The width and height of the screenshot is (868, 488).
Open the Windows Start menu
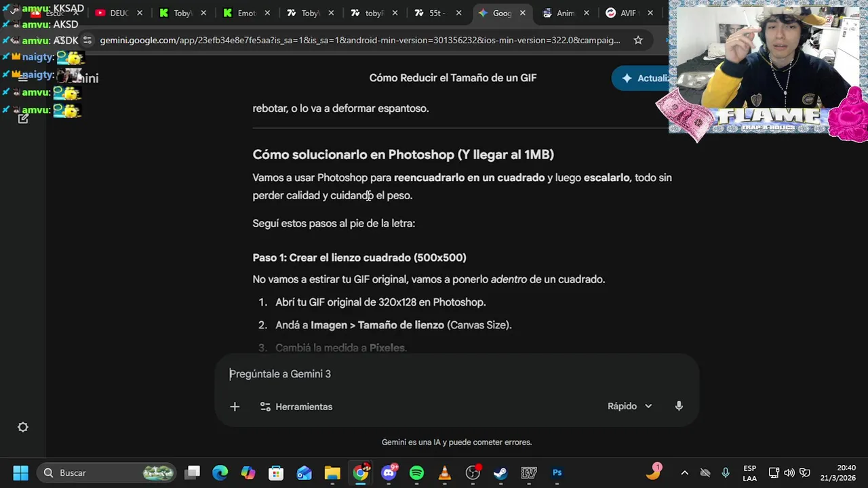coord(20,472)
